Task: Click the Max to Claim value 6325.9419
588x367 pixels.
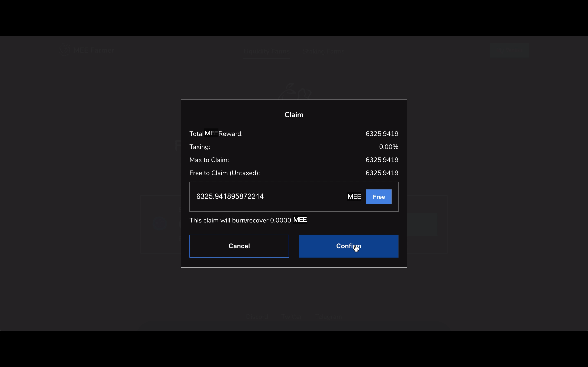Action: 382,160
